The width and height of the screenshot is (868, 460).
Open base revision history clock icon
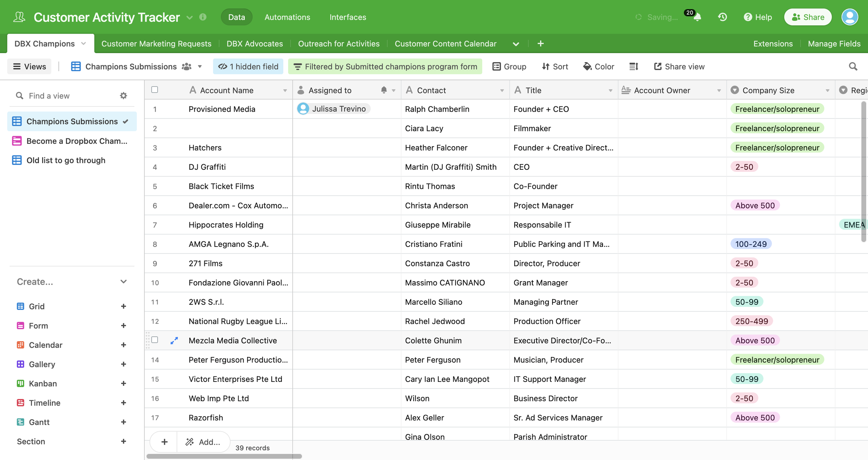point(723,17)
